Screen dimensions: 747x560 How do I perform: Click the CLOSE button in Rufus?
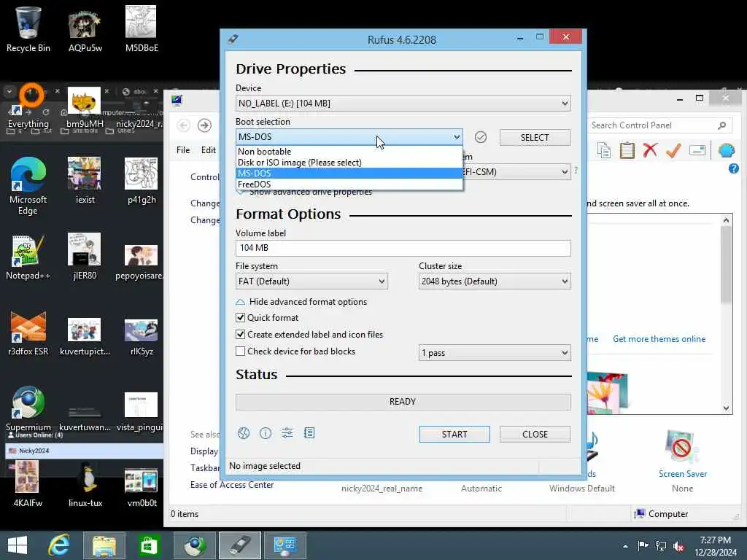[x=535, y=435]
